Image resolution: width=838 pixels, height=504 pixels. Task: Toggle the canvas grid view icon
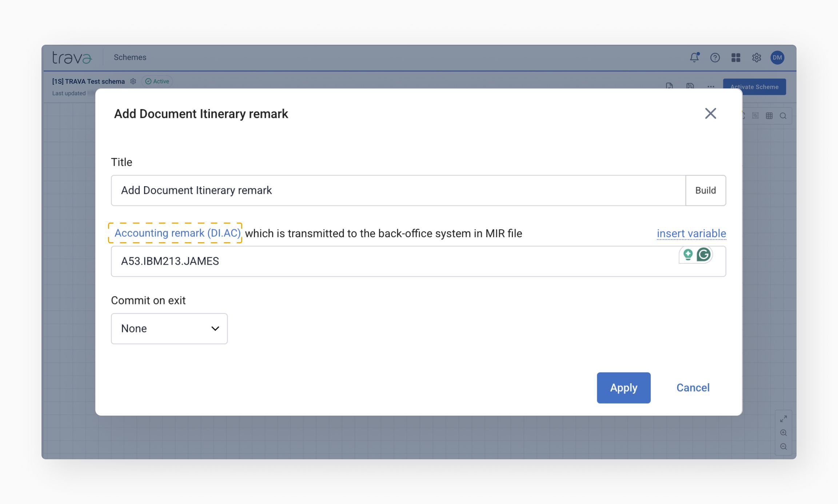pyautogui.click(x=769, y=116)
